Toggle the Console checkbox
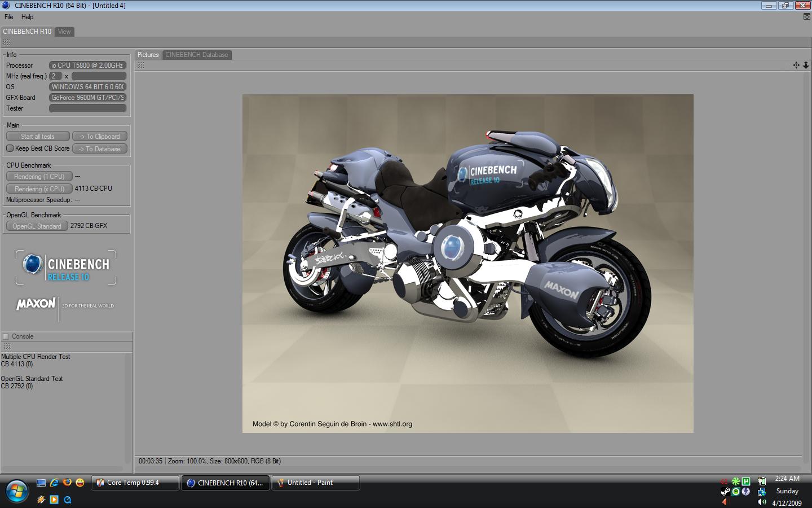The height and width of the screenshot is (508, 812). (6, 336)
